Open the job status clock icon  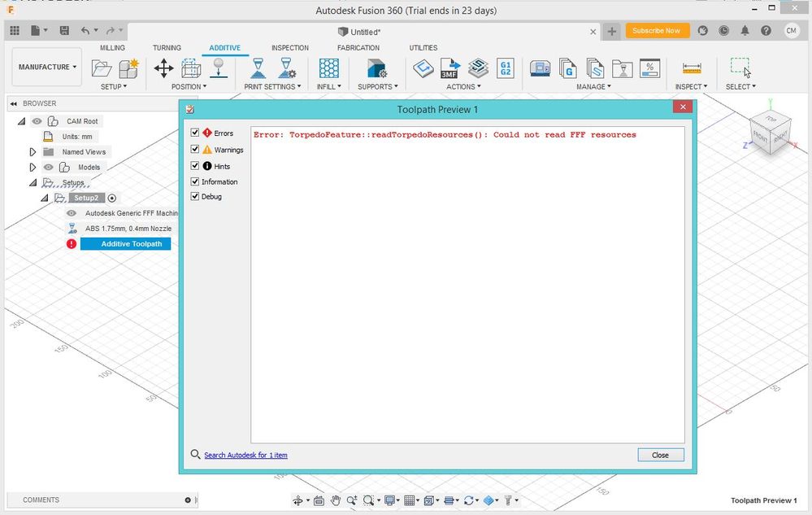723,31
